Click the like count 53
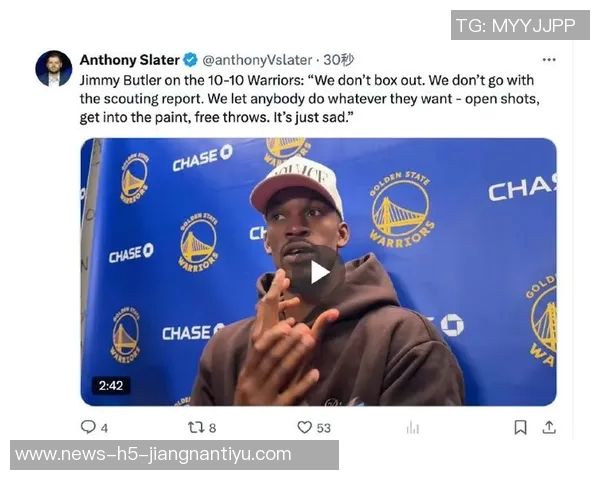 (323, 428)
